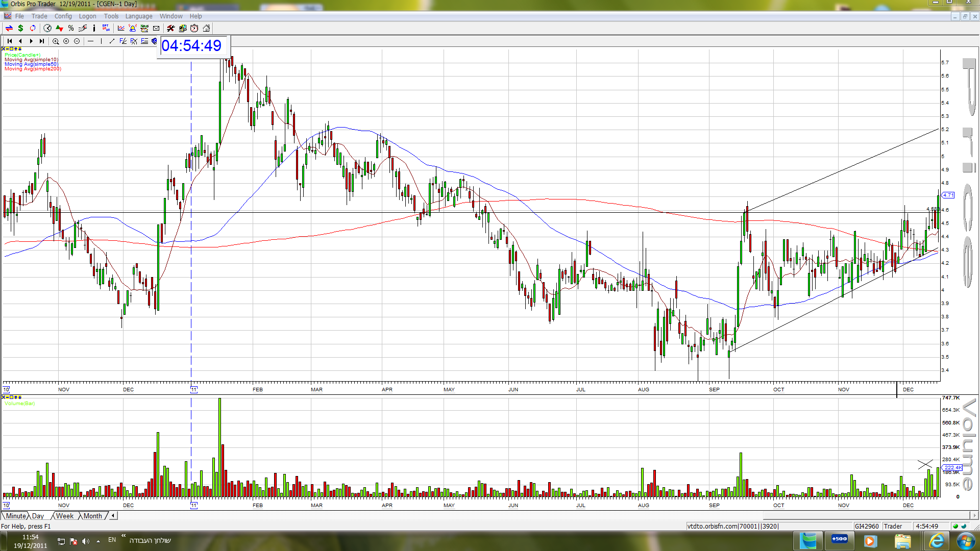Select the horizontal line drawing tool

90,41
